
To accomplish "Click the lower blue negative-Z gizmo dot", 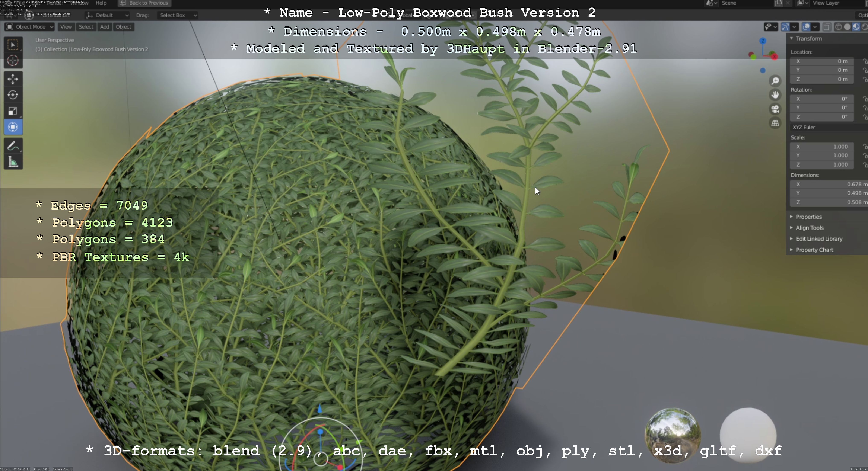I will [x=763, y=70].
